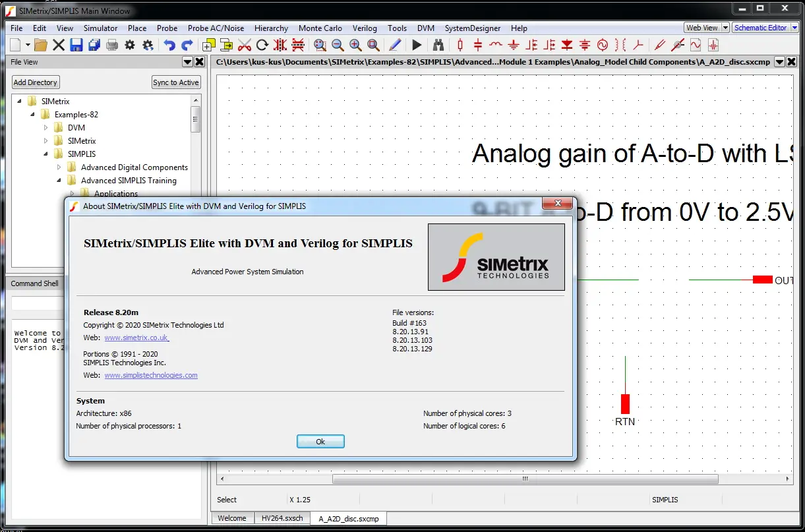Screen dimensions: 805x532
Task: Click the Zoom Out magnifier icon
Action: coord(338,45)
